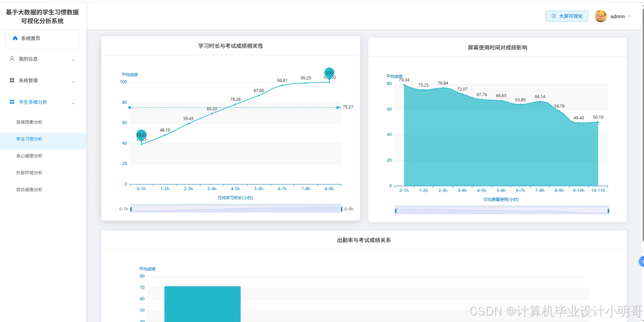Click the 大屏可视化 button
This screenshot has height=322, width=644.
tap(567, 16)
